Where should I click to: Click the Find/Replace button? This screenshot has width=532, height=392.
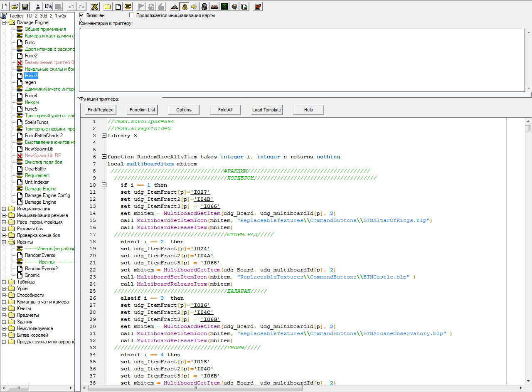pos(101,110)
